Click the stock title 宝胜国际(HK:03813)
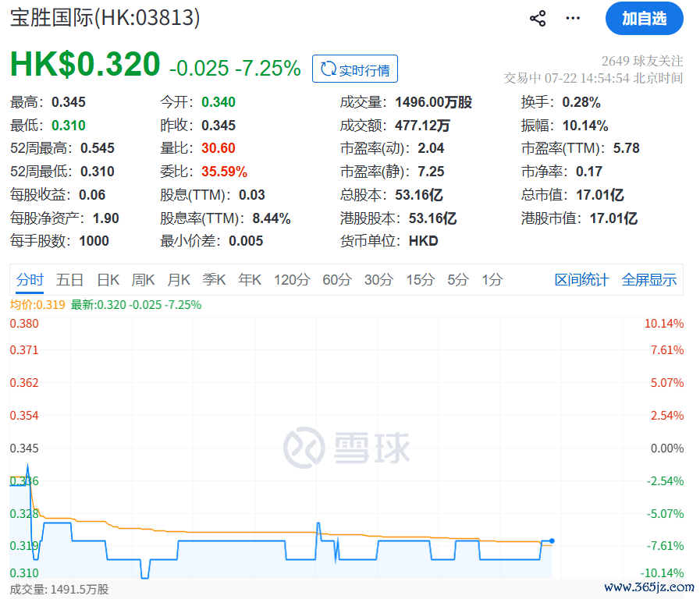Image resolution: width=700 pixels, height=599 pixels. coord(105,18)
